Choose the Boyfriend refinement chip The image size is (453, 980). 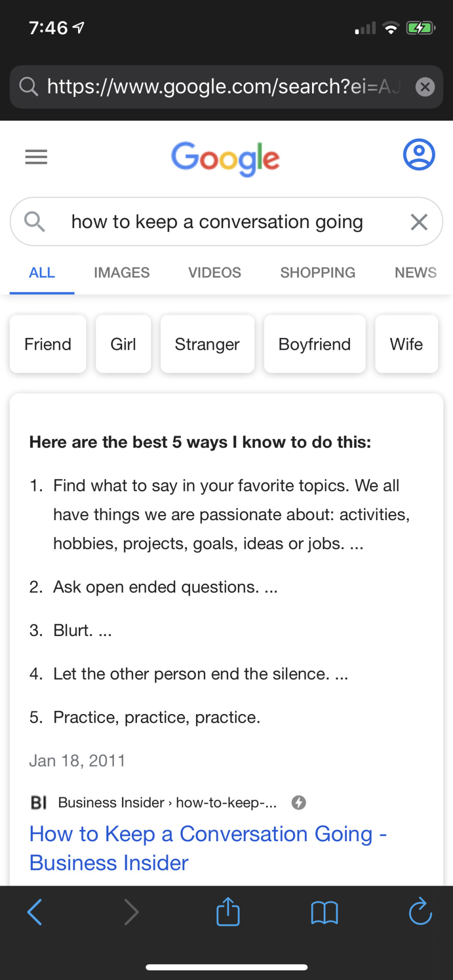[x=315, y=344]
